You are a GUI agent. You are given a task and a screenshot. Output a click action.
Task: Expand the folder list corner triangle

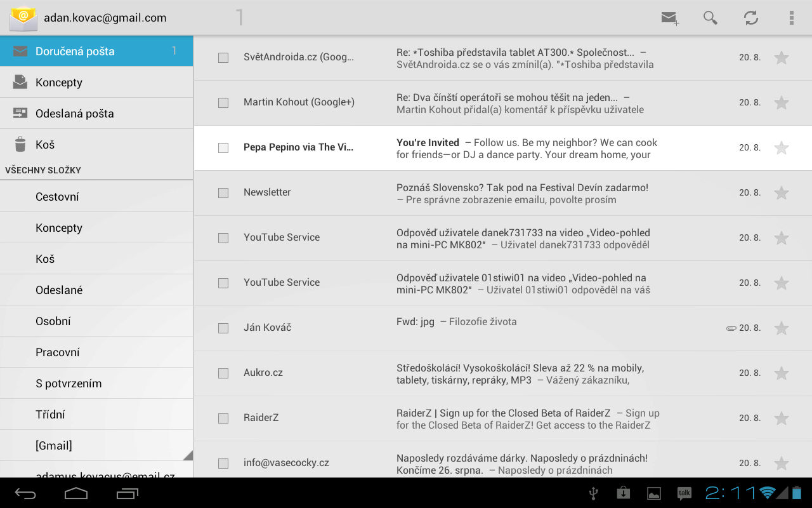[187, 455]
